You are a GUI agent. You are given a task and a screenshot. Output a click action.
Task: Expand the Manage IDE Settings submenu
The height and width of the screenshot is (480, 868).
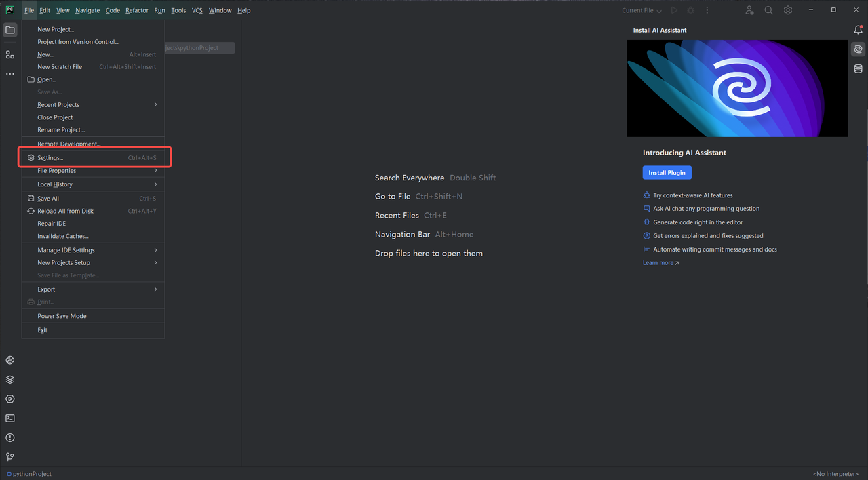pyautogui.click(x=94, y=250)
